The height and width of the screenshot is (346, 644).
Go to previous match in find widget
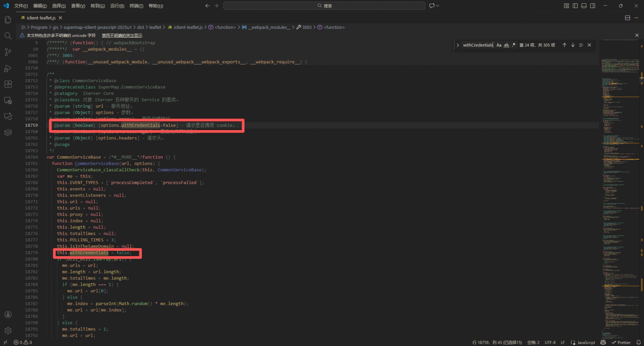point(564,45)
